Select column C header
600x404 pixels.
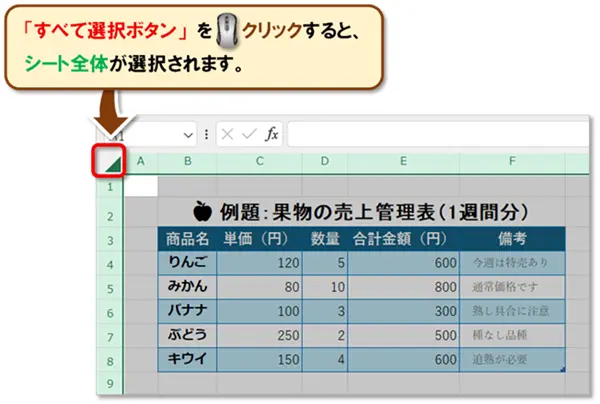click(x=259, y=161)
